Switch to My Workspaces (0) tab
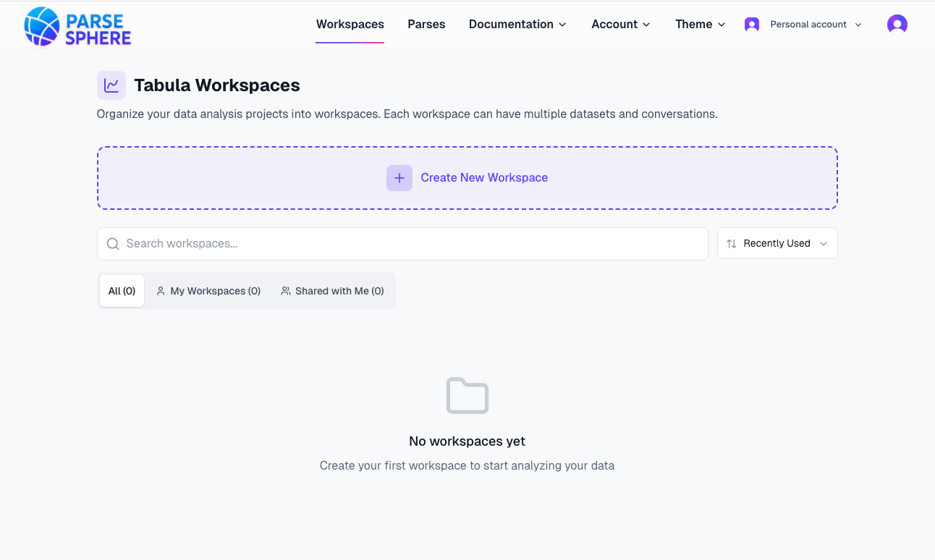935x560 pixels. [x=208, y=291]
